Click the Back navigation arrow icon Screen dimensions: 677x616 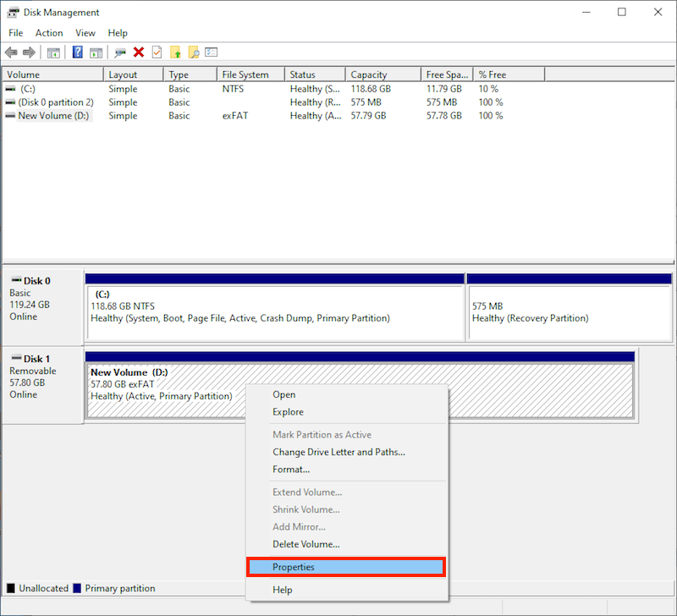coord(10,52)
